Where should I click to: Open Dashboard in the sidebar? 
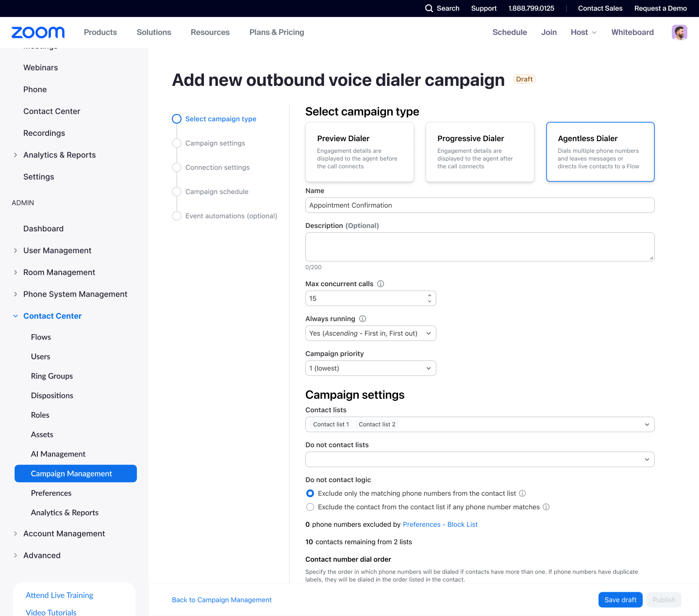click(x=43, y=228)
